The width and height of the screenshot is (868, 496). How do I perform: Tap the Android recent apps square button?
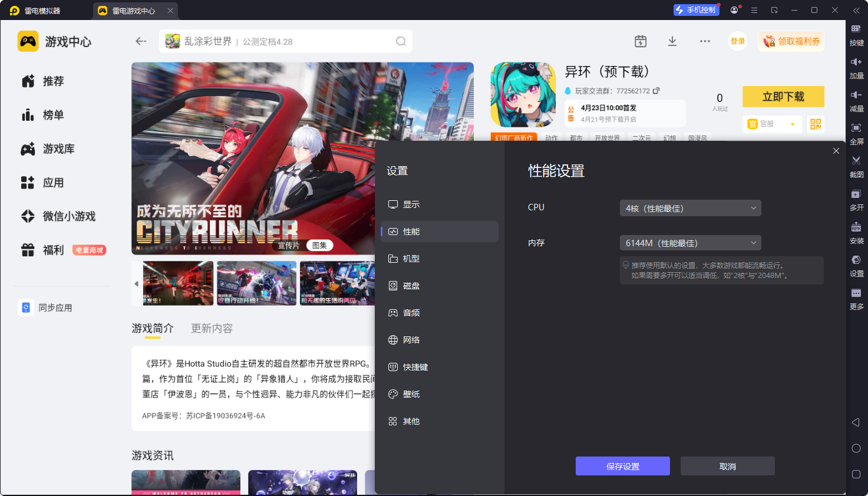(x=856, y=474)
